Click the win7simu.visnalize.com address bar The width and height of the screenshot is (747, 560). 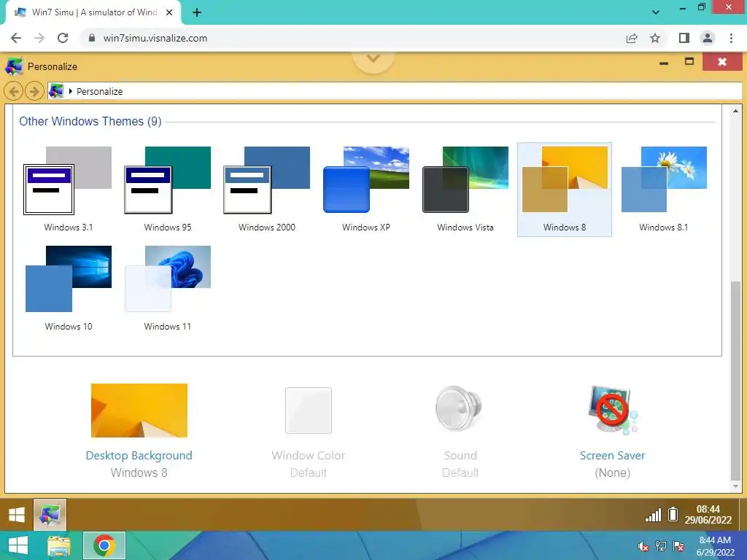tap(155, 38)
